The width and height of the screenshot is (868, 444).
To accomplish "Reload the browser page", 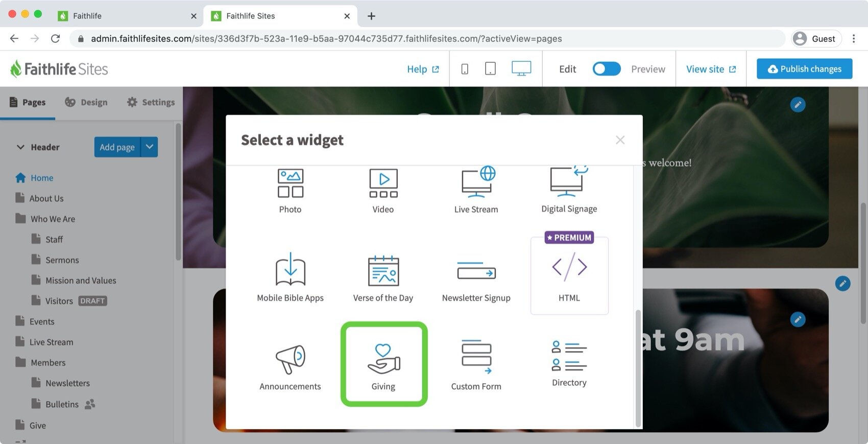I will [55, 38].
